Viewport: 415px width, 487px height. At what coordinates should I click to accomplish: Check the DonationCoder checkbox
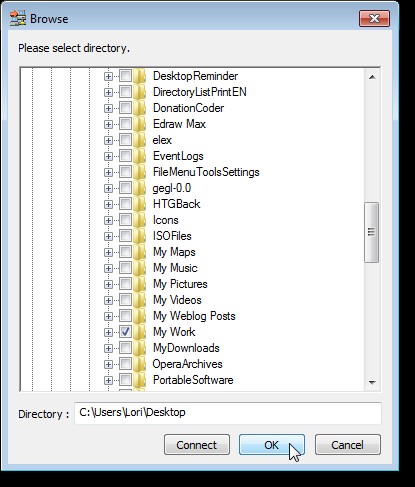point(125,108)
